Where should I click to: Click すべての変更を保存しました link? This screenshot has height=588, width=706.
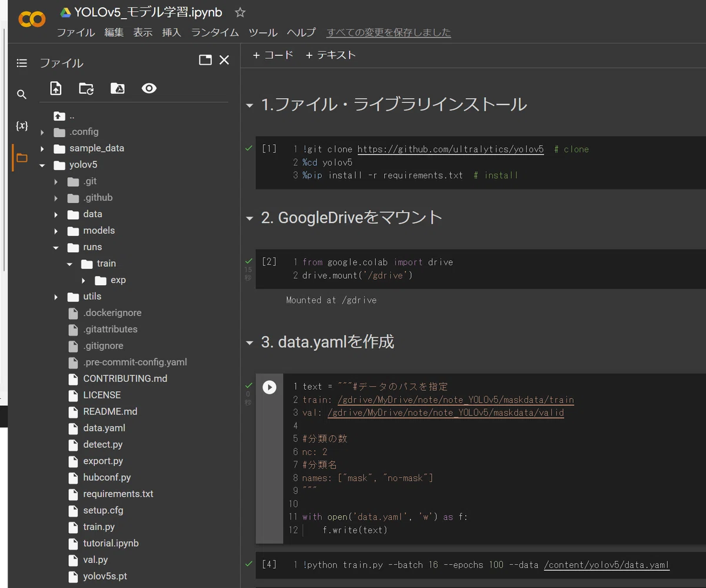[389, 33]
